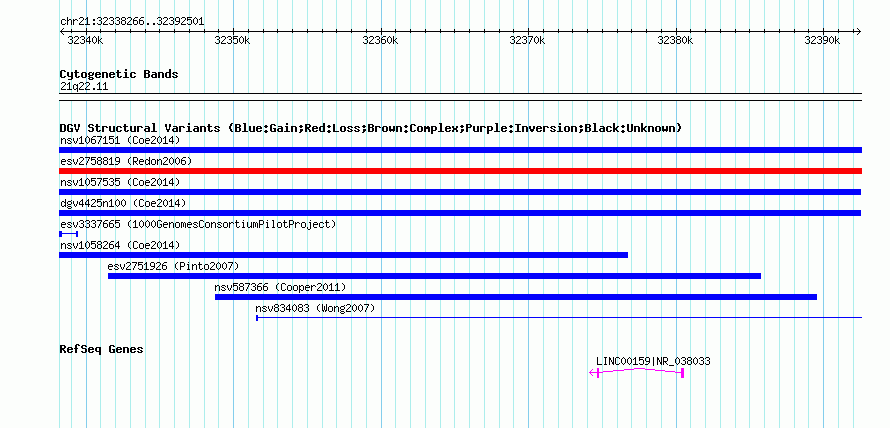Click the 32380k ruler tick label

(675, 40)
